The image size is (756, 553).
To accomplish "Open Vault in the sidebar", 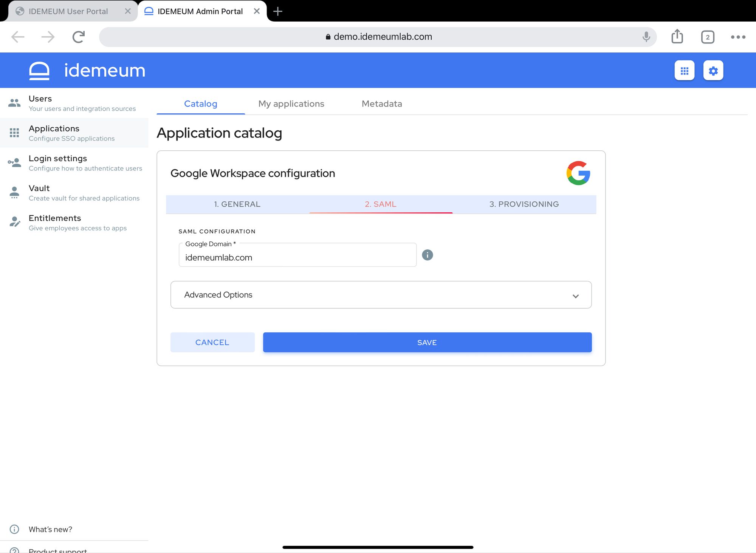I will pos(74,193).
